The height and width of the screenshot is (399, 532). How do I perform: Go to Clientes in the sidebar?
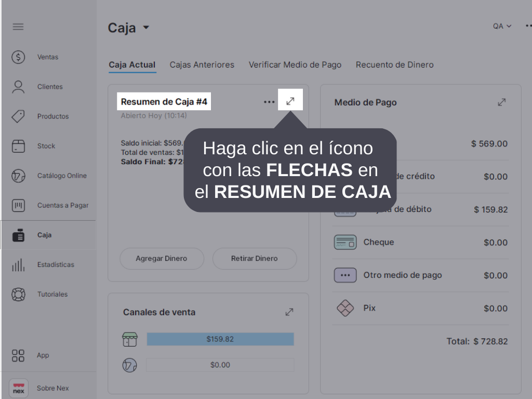coord(49,87)
